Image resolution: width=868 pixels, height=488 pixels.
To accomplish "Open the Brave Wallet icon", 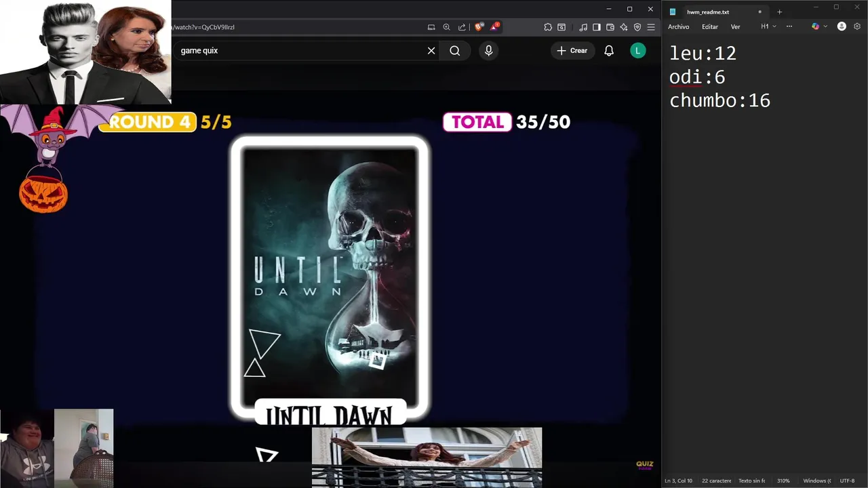I will click(x=610, y=27).
